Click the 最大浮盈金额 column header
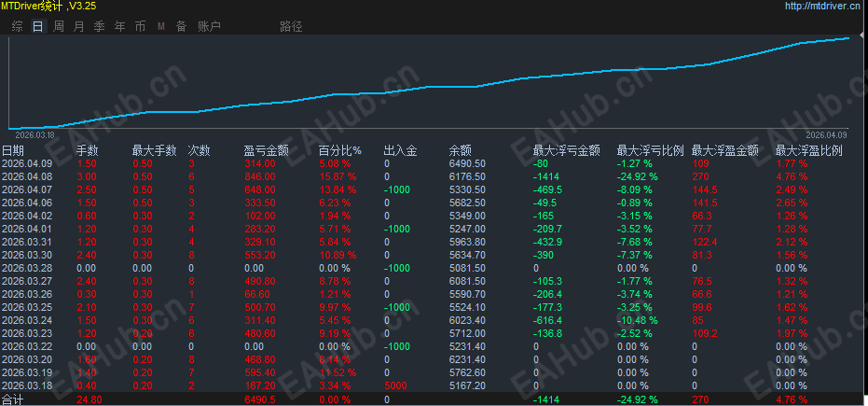Image resolution: width=868 pixels, height=406 pixels. click(x=725, y=150)
